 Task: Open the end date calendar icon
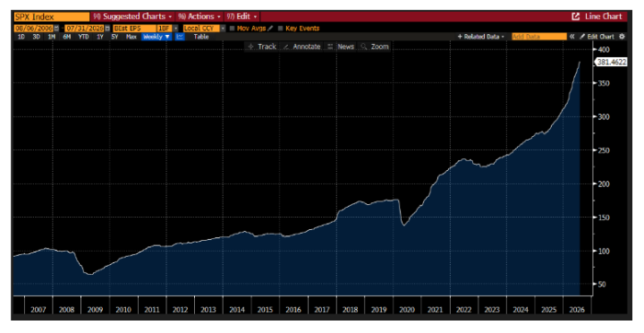click(x=108, y=29)
